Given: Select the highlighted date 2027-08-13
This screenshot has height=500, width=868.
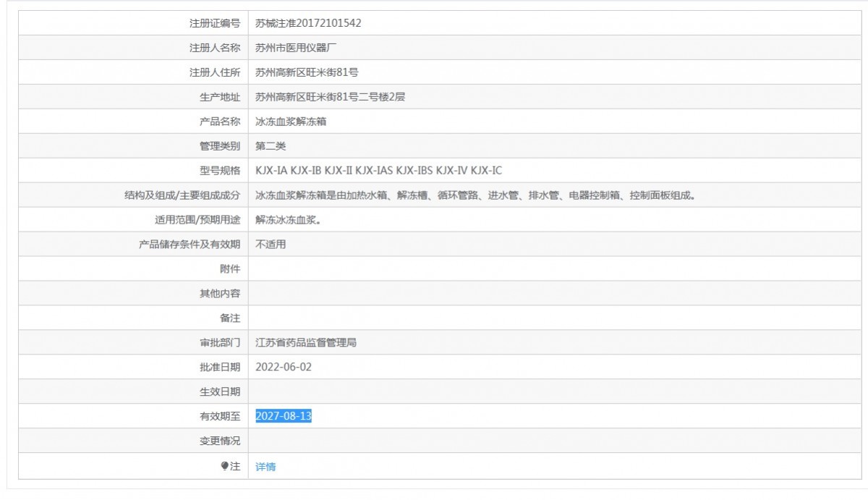Looking at the screenshot, I should pyautogui.click(x=284, y=416).
